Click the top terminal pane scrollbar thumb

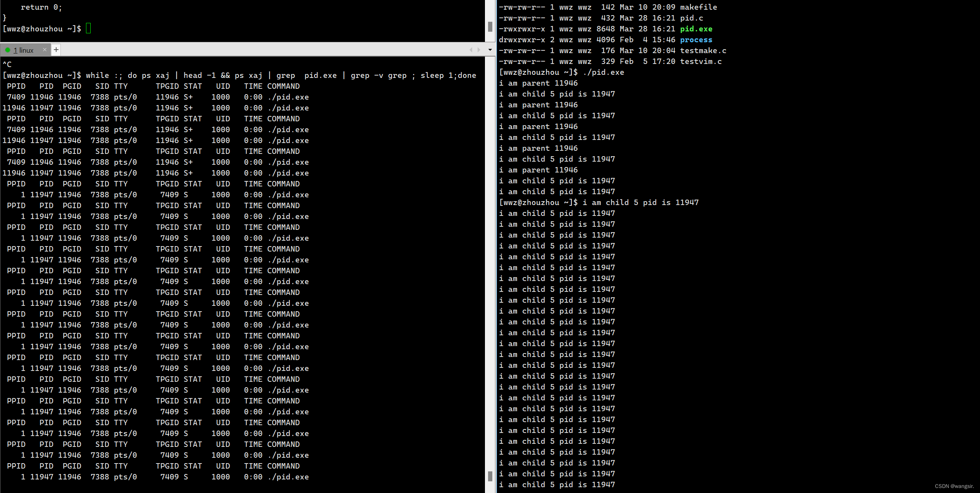click(490, 26)
